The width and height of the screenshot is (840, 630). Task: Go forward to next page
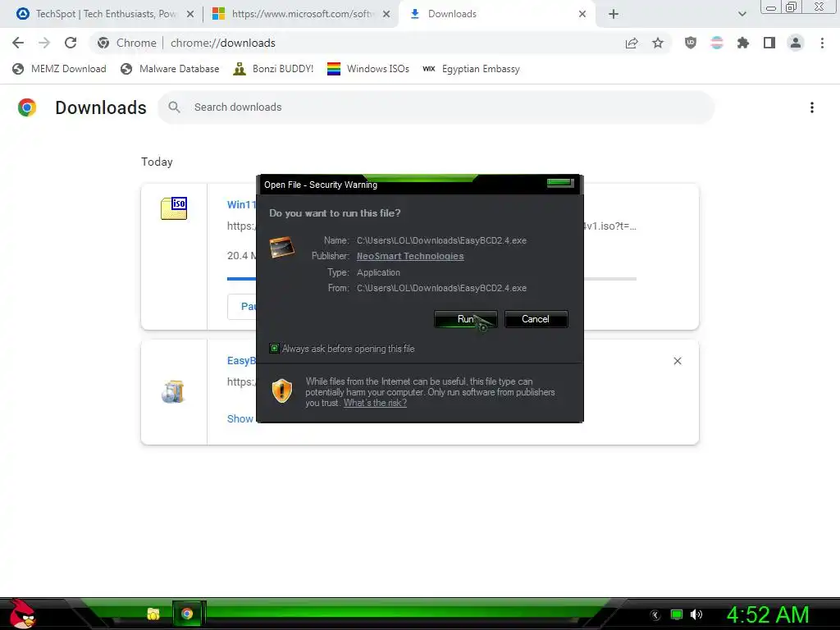pos(44,43)
